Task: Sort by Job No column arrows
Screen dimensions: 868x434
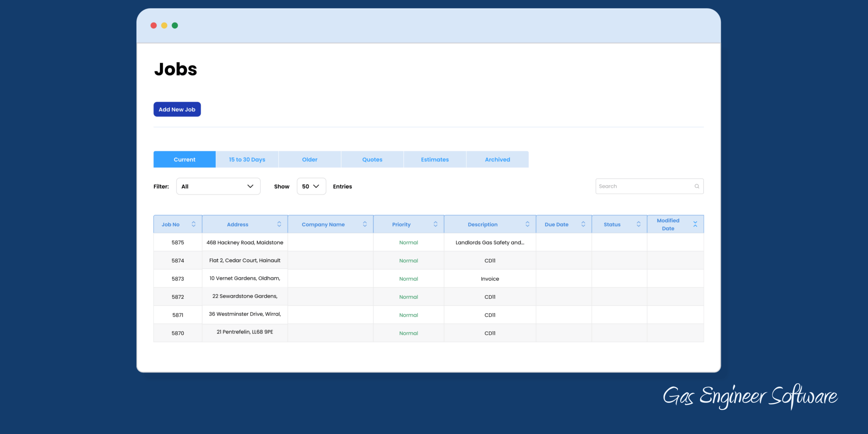Action: tap(193, 224)
